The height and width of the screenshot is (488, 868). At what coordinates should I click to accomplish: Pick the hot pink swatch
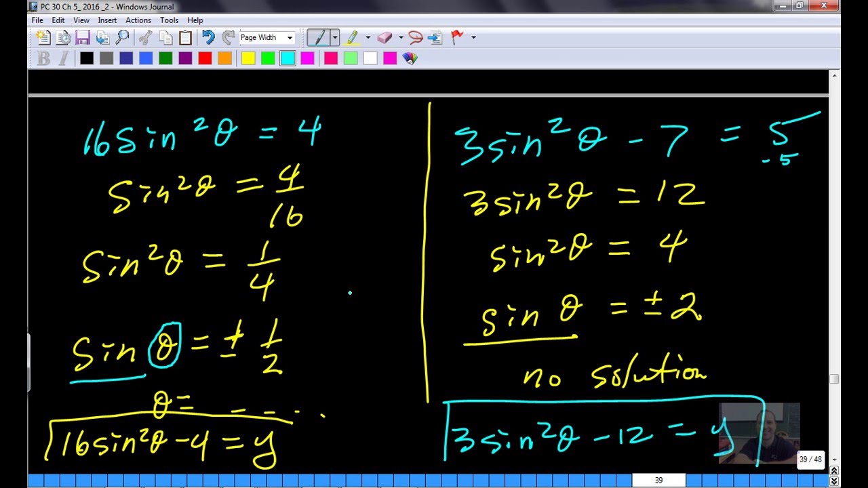[x=331, y=58]
